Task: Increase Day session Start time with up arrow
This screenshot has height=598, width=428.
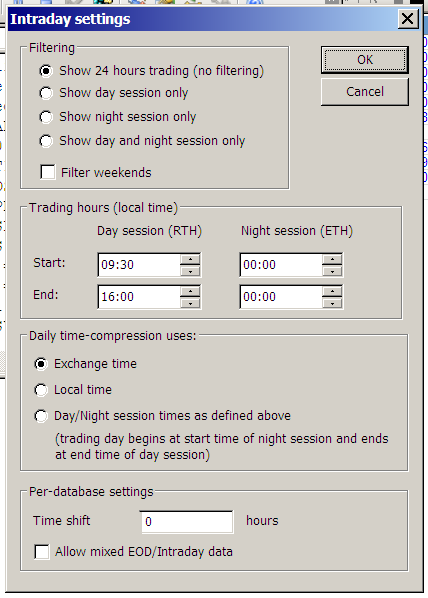Action: 190,259
